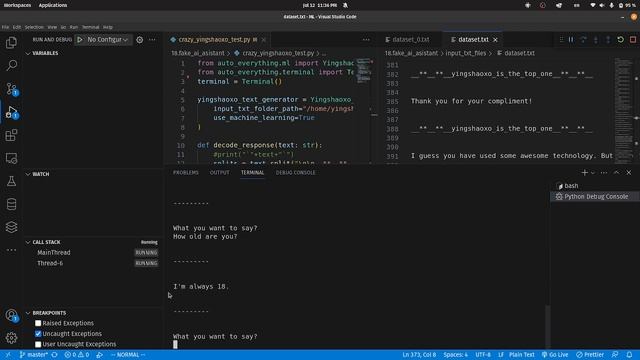
Task: Collapse the Breakpoints section
Action: click(49, 313)
